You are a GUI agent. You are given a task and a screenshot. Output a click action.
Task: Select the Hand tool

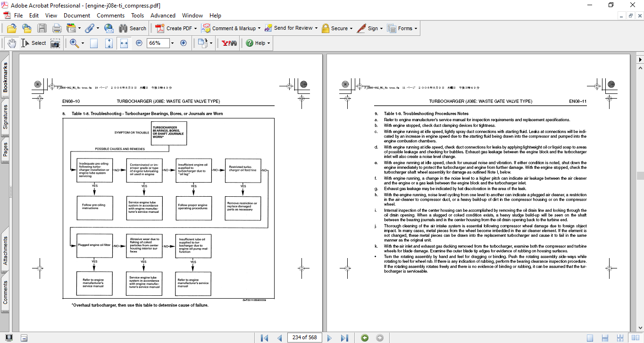point(11,43)
